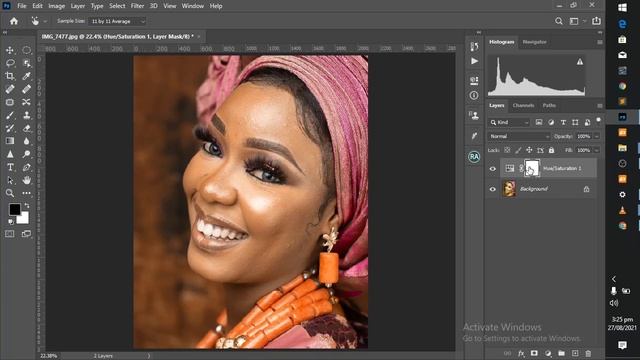Open the File menu
The image size is (640, 360).
click(x=22, y=6)
